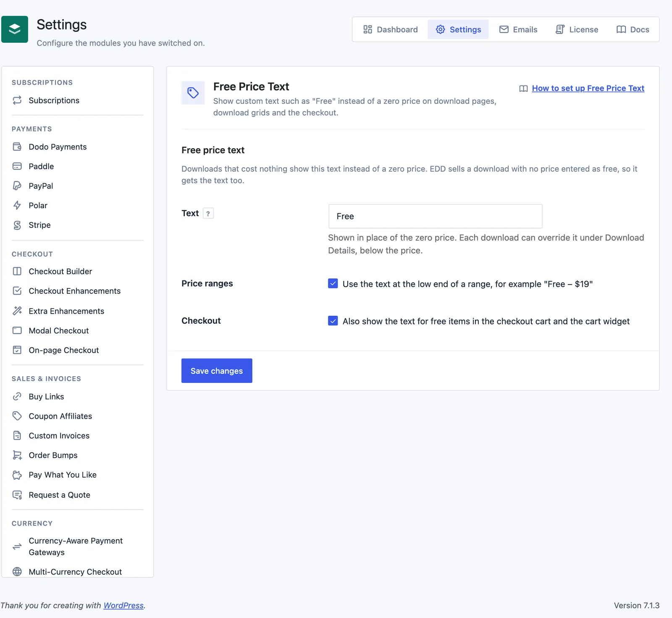Switch to the Emails tab
Viewport: 672px width, 618px height.
pyautogui.click(x=518, y=29)
